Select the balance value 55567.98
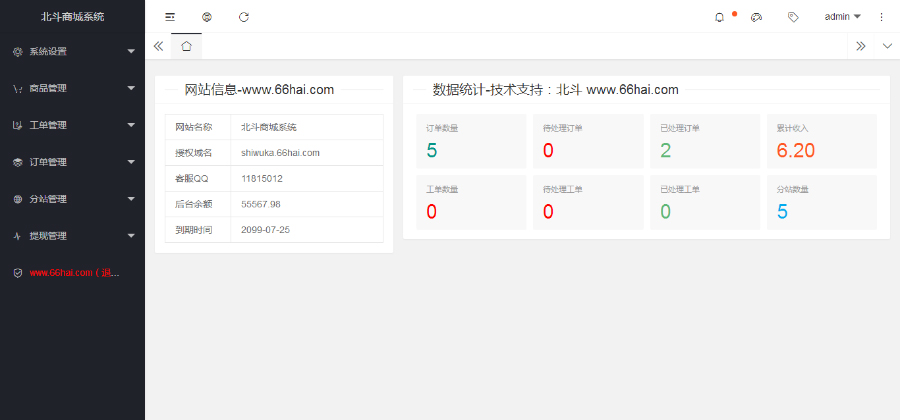The height and width of the screenshot is (420, 900). [x=261, y=204]
